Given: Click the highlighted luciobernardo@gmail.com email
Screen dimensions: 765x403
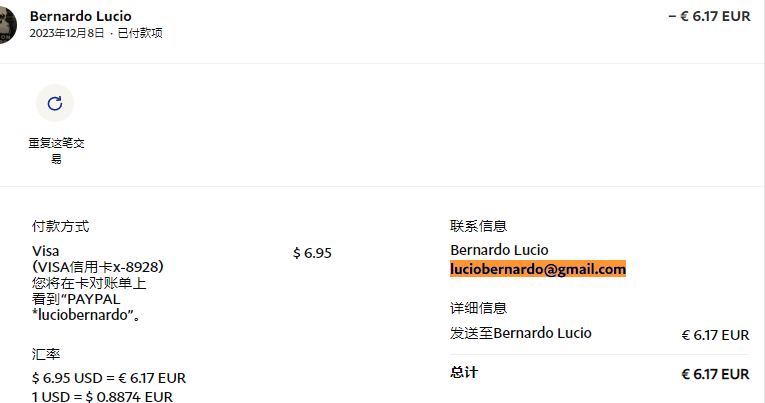Looking at the screenshot, I should (x=538, y=269).
